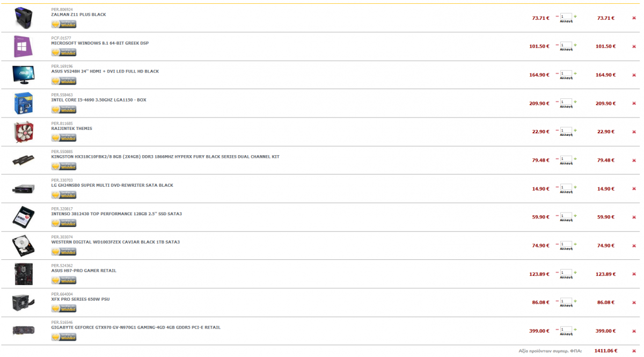Add Windows 8.1 to Wishlist
This screenshot has width=644, height=357.
pos(64,53)
